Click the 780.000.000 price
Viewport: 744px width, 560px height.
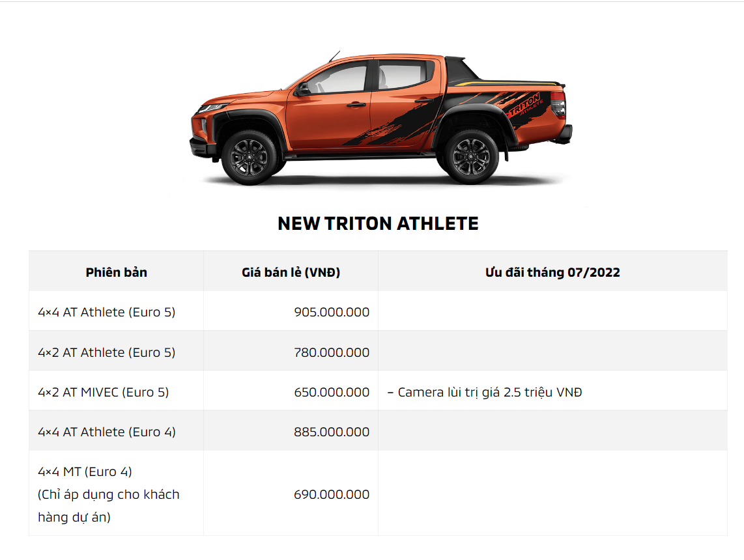pos(332,352)
